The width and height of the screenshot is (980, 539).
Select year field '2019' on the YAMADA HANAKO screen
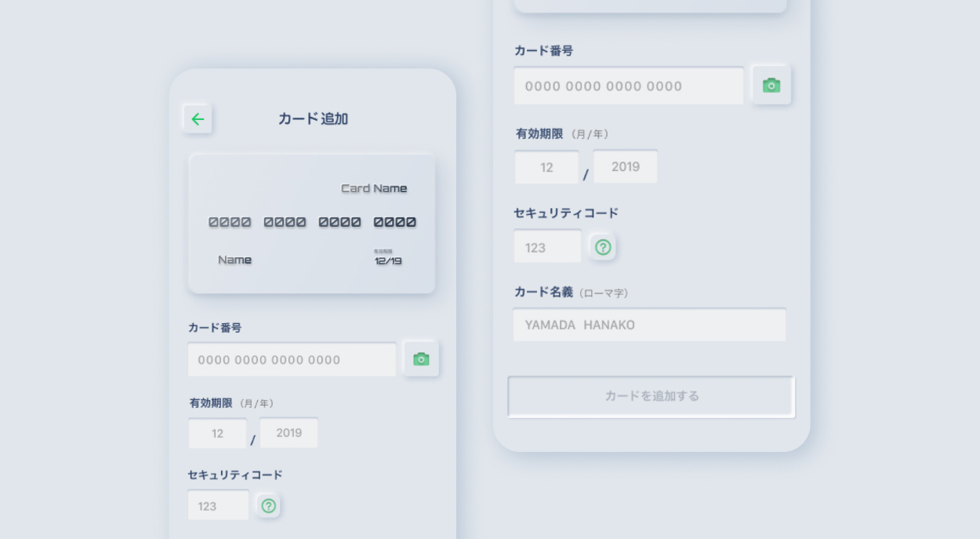626,167
